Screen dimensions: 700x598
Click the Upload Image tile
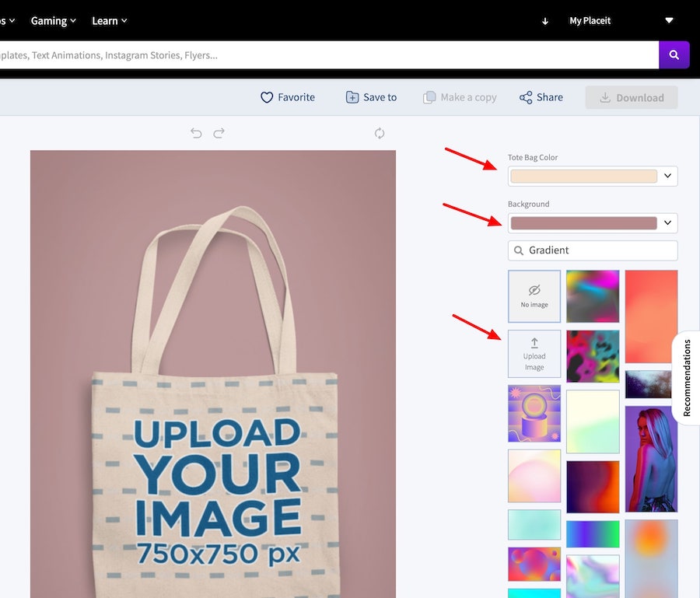[534, 354]
